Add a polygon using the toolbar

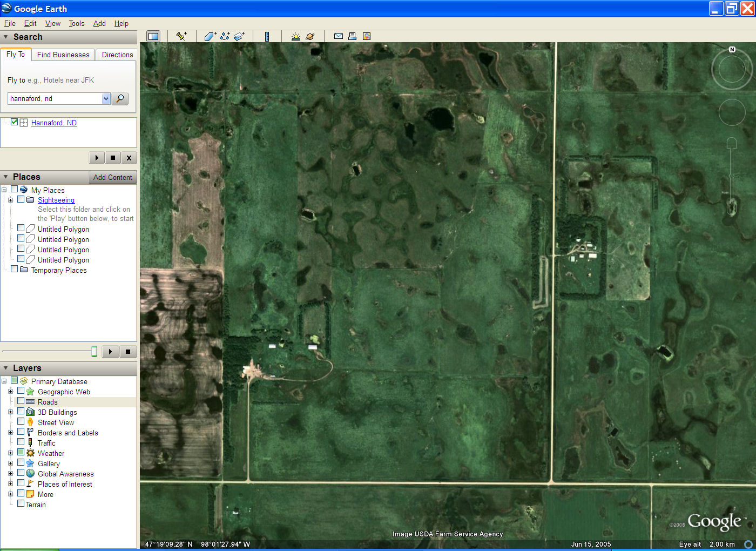210,36
